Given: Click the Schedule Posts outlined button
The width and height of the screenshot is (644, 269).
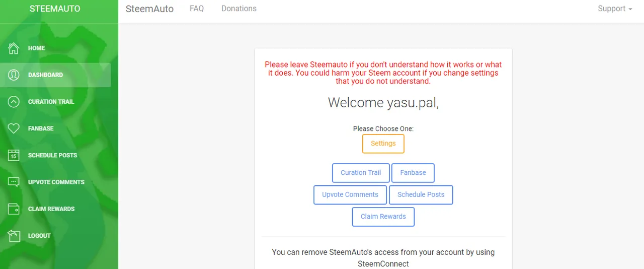Looking at the screenshot, I should (x=421, y=195).
